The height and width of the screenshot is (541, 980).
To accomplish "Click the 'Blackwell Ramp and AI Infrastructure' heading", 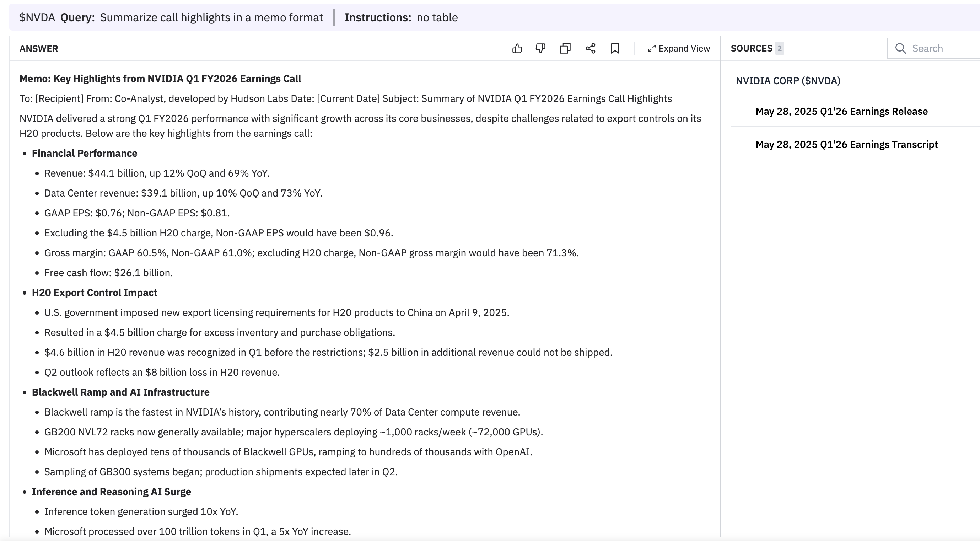I will coord(120,392).
